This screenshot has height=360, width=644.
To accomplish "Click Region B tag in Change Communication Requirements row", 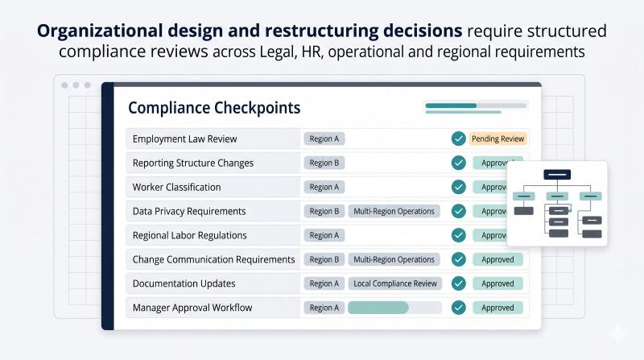I will (x=324, y=259).
